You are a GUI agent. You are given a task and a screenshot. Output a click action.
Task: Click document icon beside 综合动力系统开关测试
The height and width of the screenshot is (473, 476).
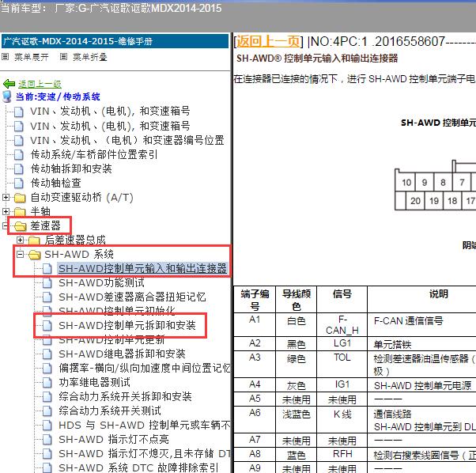coord(47,411)
